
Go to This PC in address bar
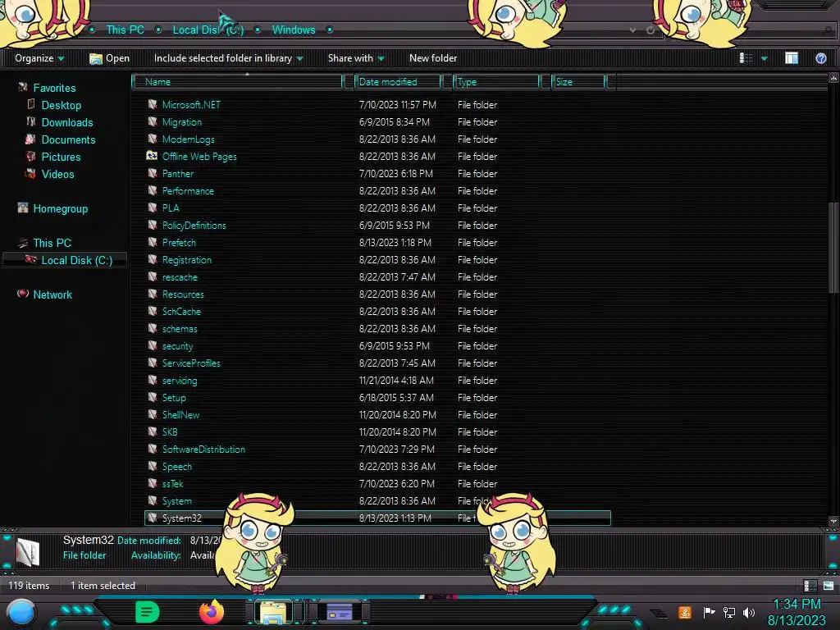pos(125,30)
